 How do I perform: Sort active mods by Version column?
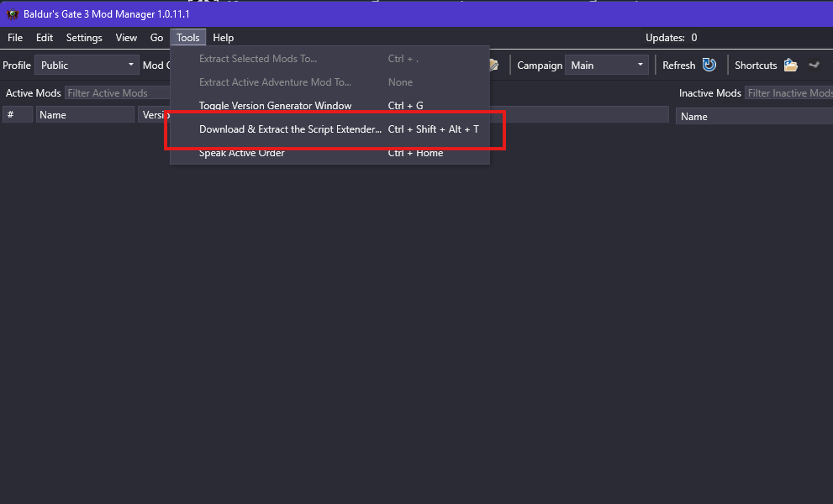click(x=154, y=115)
